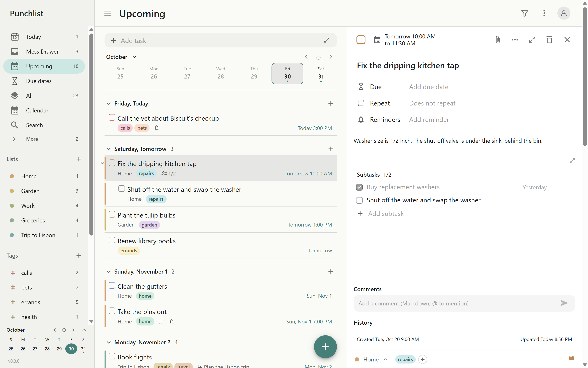Viewport: 588px width, 368px height.
Task: Click Add reminder
Action: pos(429,120)
